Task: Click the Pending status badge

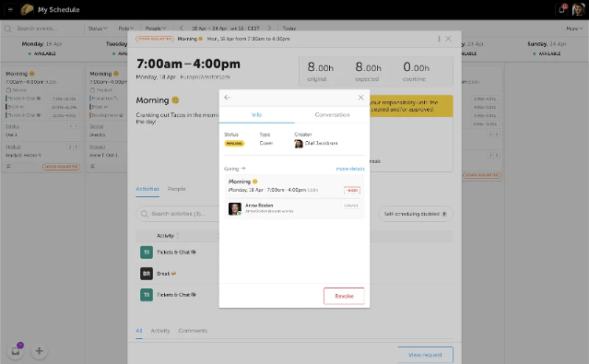Action: pos(234,144)
